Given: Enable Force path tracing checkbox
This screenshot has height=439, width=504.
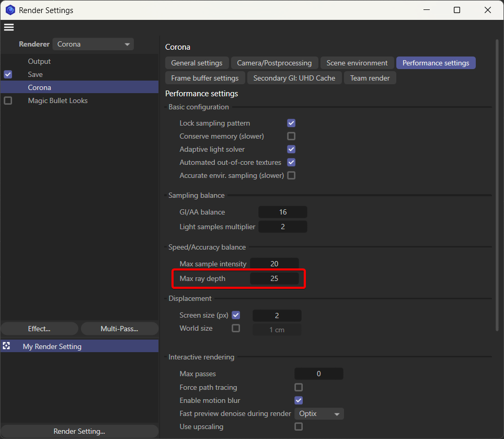Looking at the screenshot, I should [x=299, y=387].
